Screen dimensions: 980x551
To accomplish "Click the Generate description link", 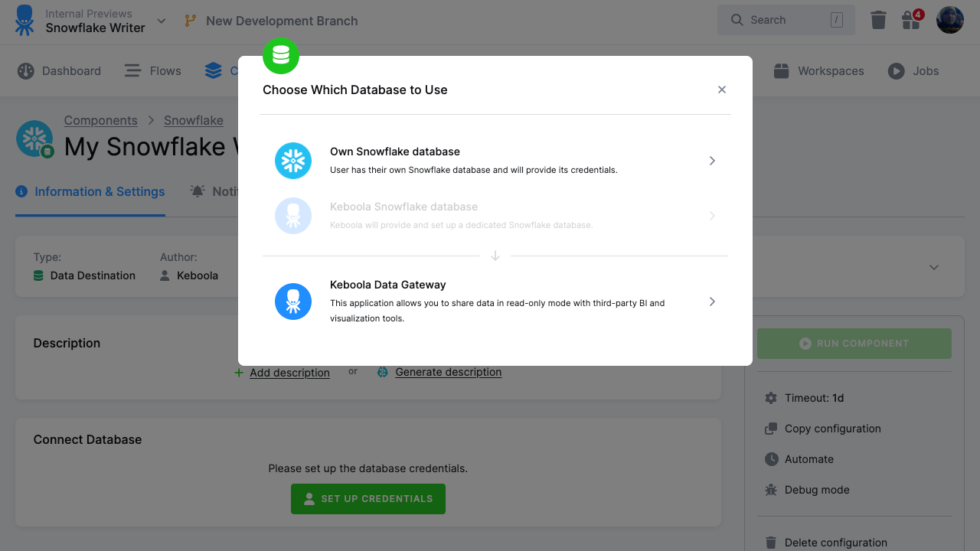I will tap(449, 372).
